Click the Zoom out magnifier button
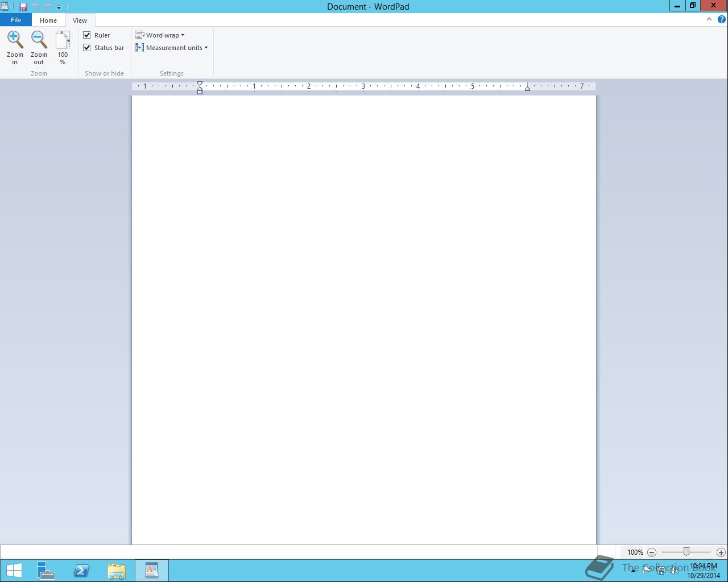 tap(39, 48)
